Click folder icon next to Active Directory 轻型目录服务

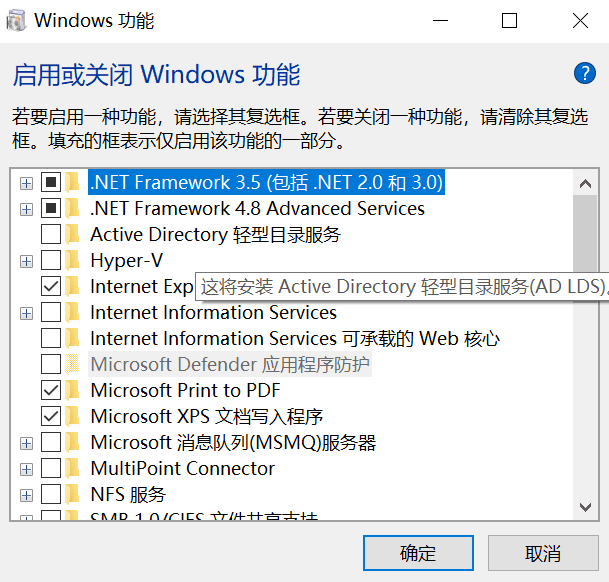[73, 235]
